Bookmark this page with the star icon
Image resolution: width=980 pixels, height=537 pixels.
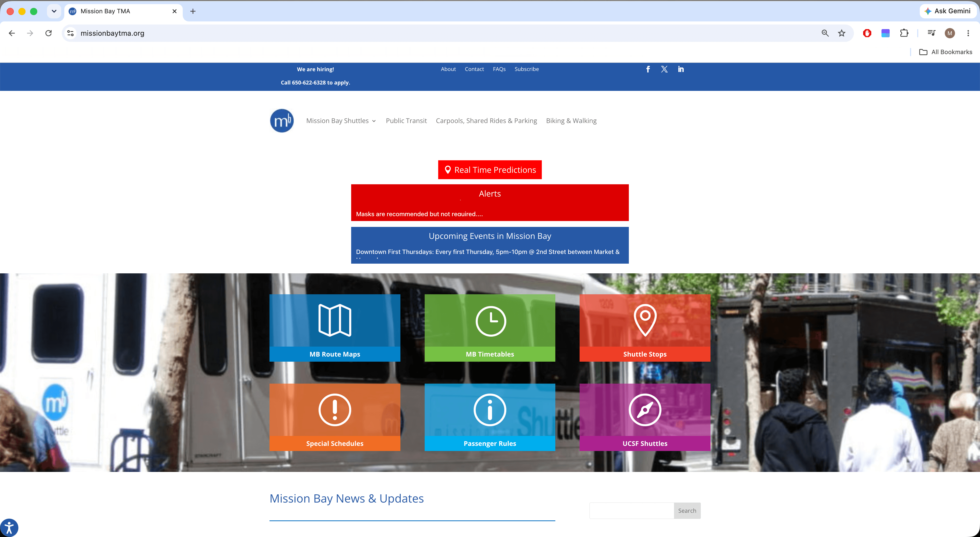coord(841,33)
